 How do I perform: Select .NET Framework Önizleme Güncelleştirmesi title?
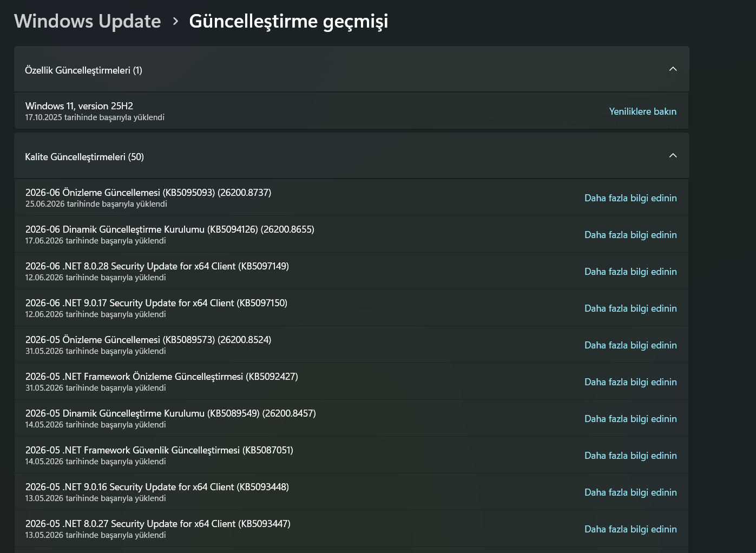162,377
